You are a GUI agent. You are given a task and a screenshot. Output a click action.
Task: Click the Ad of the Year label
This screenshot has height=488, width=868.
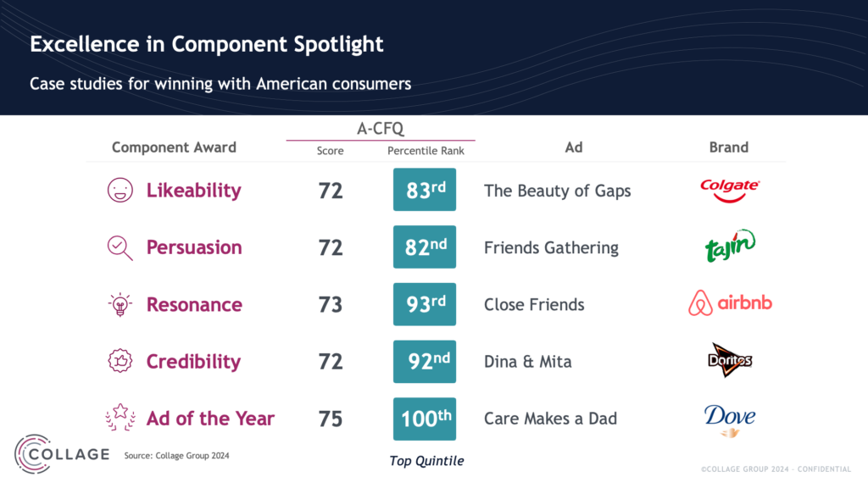210,419
